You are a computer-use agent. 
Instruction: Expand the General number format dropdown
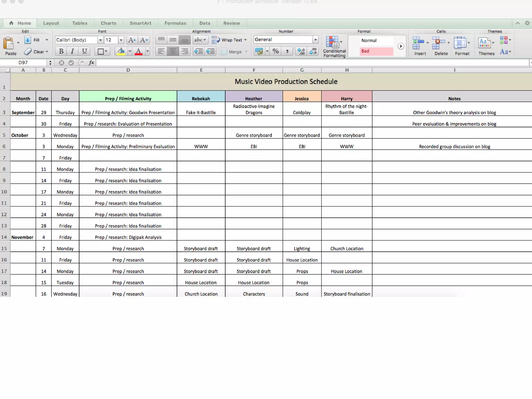315,40
